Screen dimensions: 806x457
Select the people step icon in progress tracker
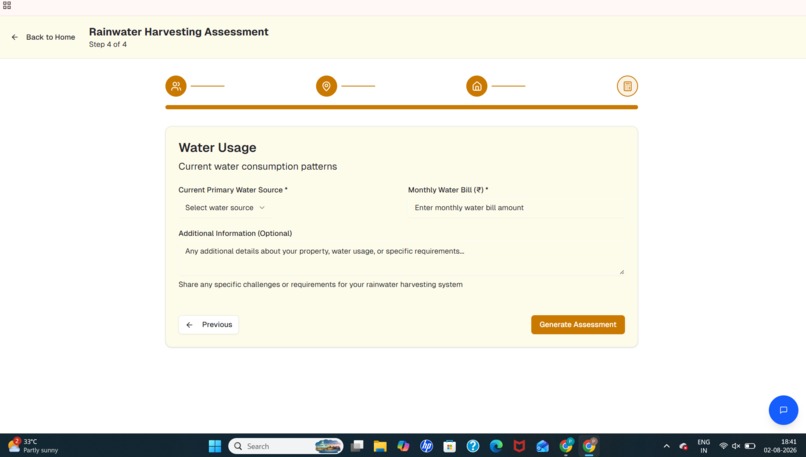pyautogui.click(x=176, y=86)
